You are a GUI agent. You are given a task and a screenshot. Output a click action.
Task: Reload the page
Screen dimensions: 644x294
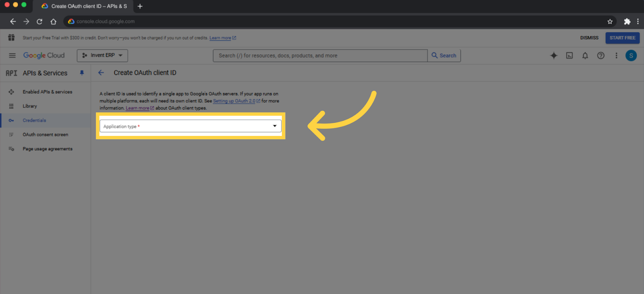pos(39,21)
